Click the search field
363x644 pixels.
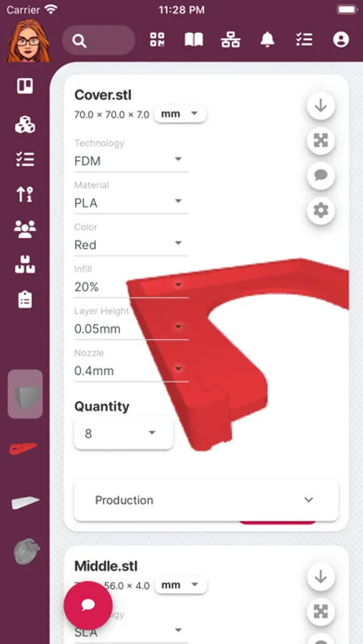click(x=99, y=40)
